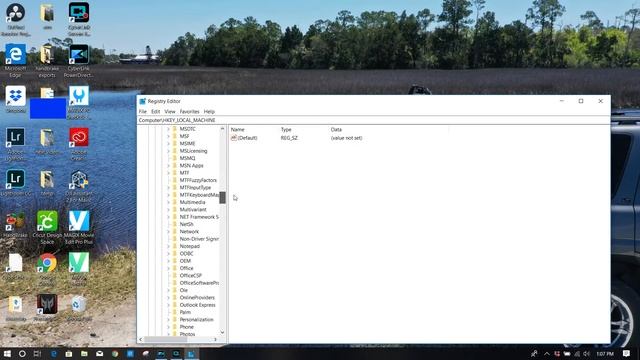The height and width of the screenshot is (360, 640).
Task: Click the tree vertical scrollbar thumb
Action: [222, 198]
